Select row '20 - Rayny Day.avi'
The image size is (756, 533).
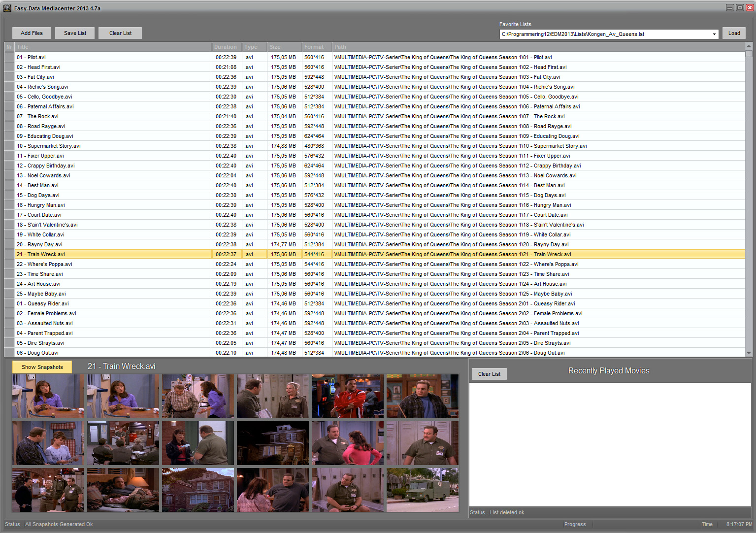[375, 244]
